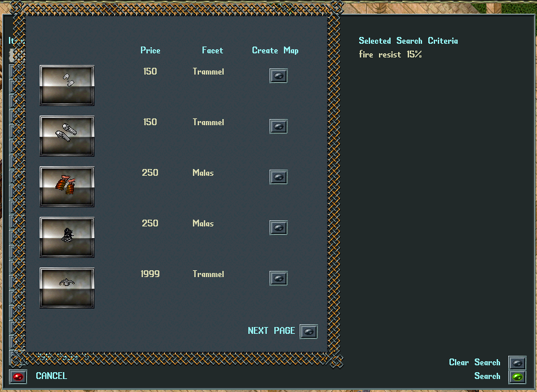The height and width of the screenshot is (392, 537).
Task: Click the Malas facet of red armor row
Action: click(x=203, y=172)
